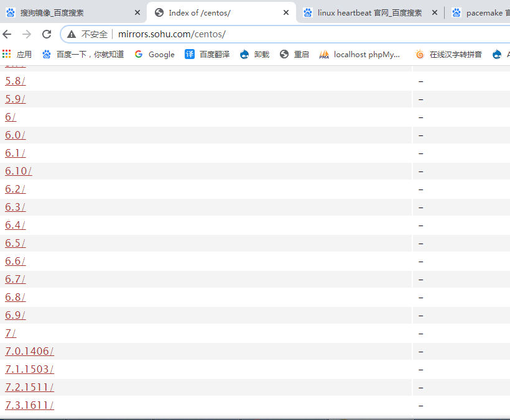Open the 重启 bookmark
The image size is (510, 420).
pyautogui.click(x=294, y=54)
